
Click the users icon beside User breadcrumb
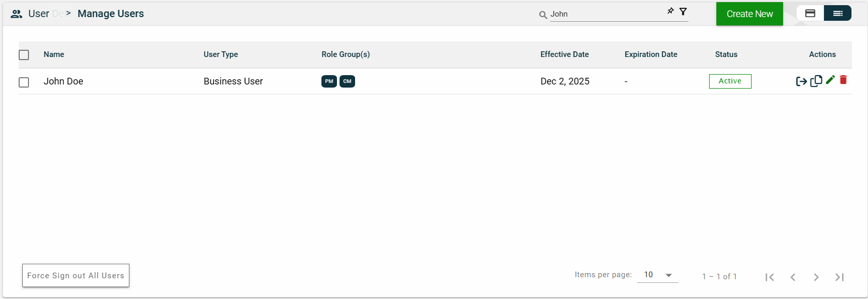point(17,14)
